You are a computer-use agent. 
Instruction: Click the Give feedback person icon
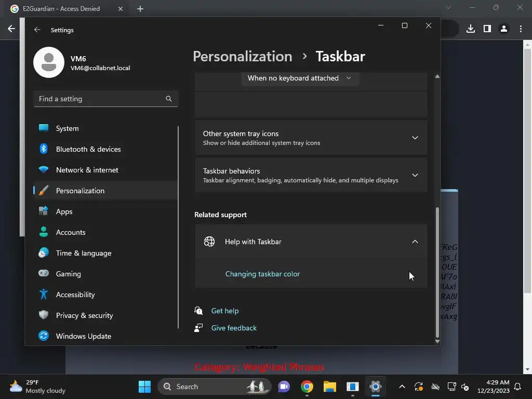[x=198, y=328]
